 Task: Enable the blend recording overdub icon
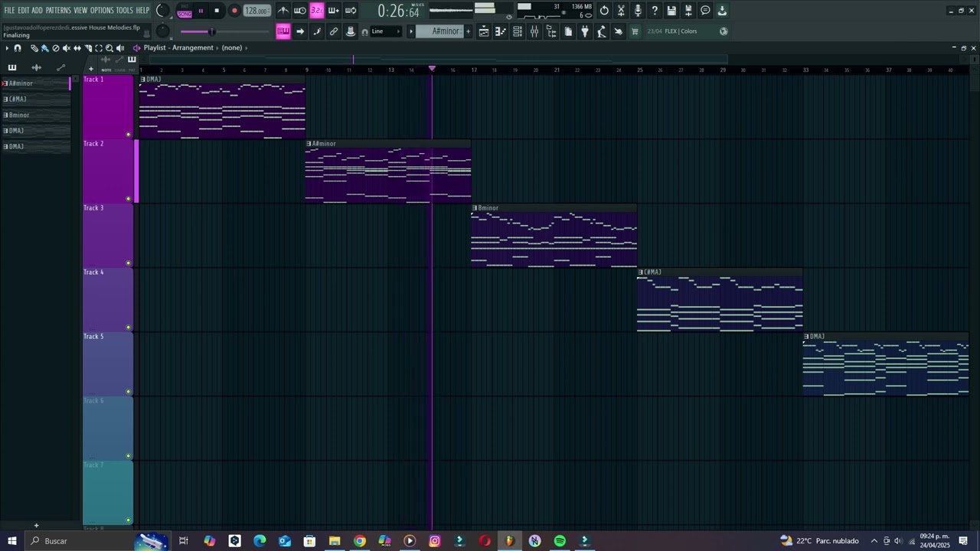click(334, 11)
